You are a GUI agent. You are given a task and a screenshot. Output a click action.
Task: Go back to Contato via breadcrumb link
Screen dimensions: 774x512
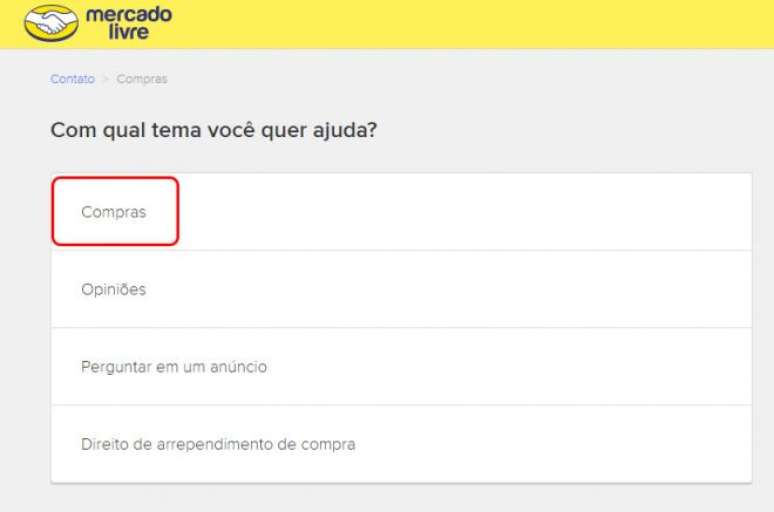tap(73, 79)
